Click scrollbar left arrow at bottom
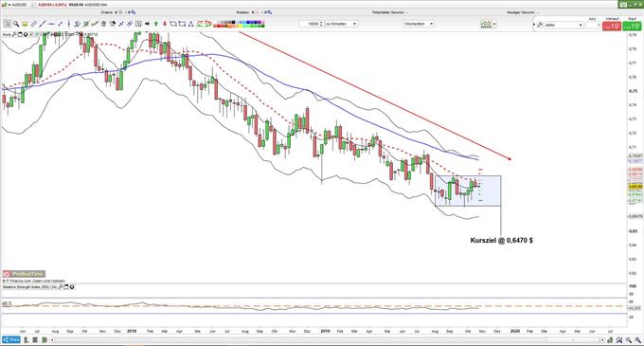Screen dimensions: 644x346 [51, 339]
